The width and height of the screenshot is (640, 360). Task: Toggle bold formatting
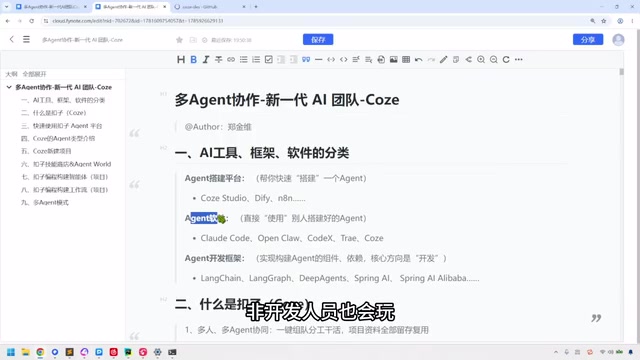[193, 60]
